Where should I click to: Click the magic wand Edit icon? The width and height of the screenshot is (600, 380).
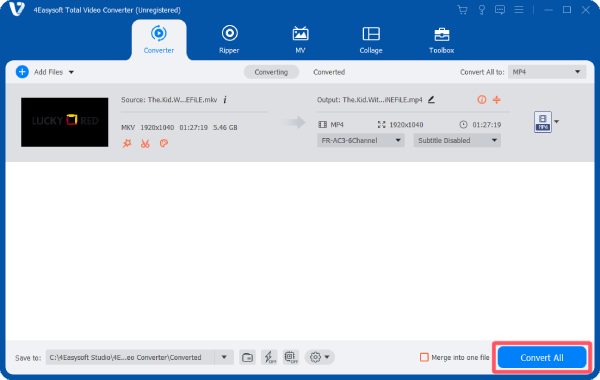coord(127,144)
